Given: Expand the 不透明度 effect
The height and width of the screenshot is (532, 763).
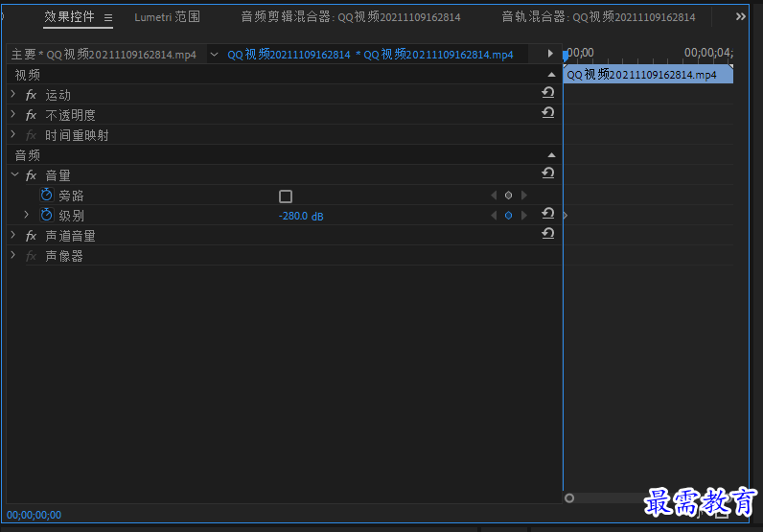Looking at the screenshot, I should [x=13, y=114].
